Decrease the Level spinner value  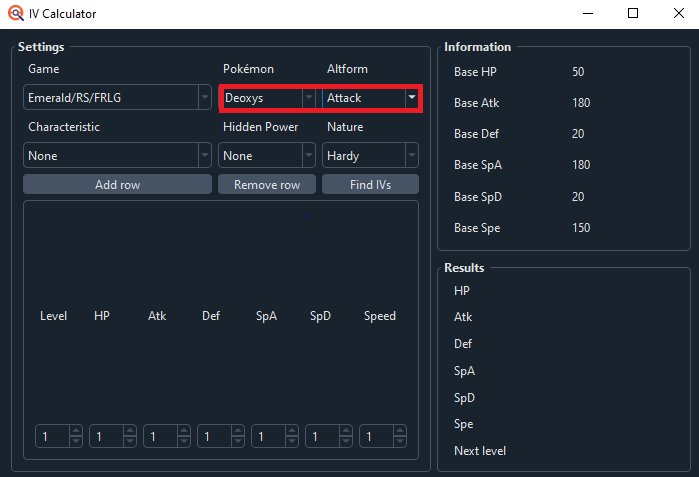tap(76, 441)
